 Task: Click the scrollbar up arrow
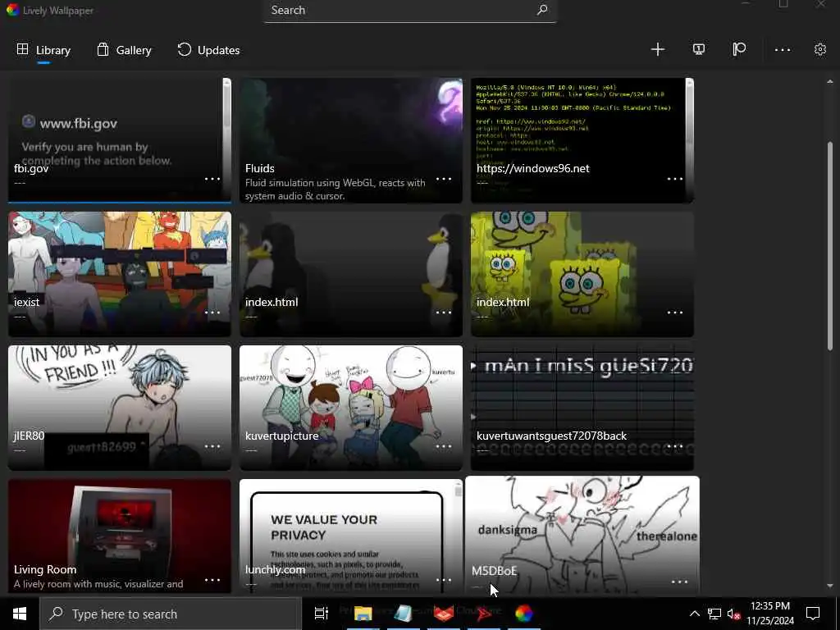830,82
